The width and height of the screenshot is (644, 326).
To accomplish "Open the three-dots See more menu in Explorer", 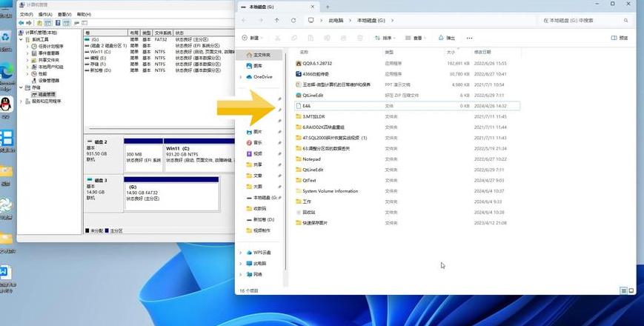I will click(x=469, y=38).
